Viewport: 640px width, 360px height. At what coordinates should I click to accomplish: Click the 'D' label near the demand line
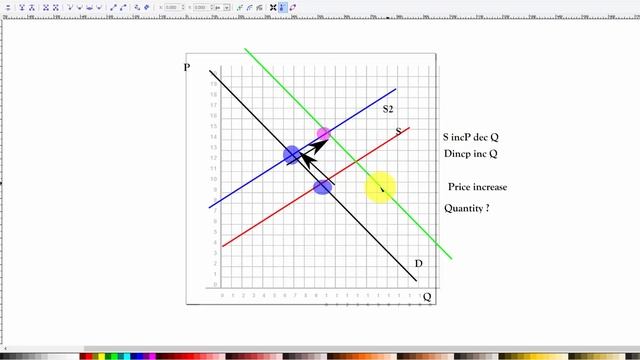pos(418,264)
